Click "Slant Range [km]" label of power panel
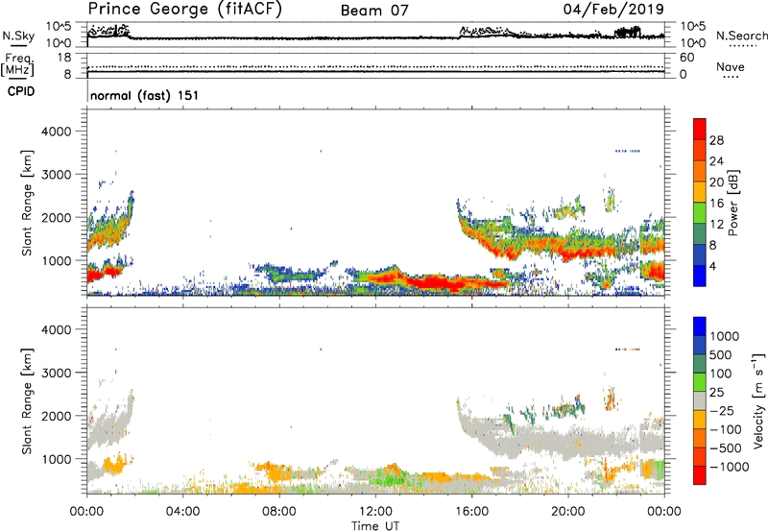The height and width of the screenshot is (532, 768). (27, 203)
